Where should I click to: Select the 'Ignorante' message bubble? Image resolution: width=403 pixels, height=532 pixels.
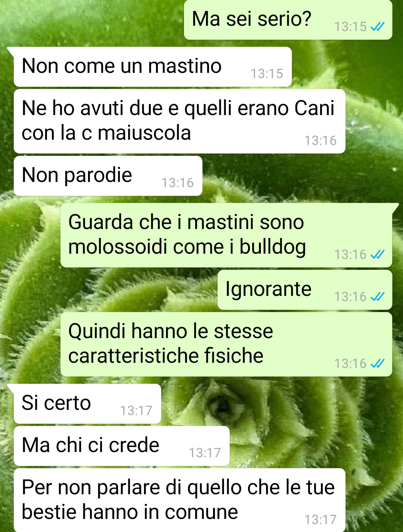point(304,290)
